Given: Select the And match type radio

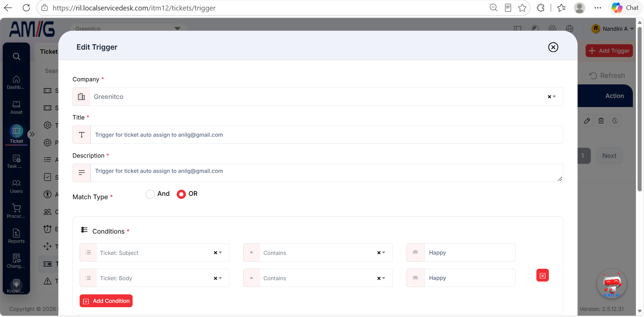Looking at the screenshot, I should coord(150,194).
